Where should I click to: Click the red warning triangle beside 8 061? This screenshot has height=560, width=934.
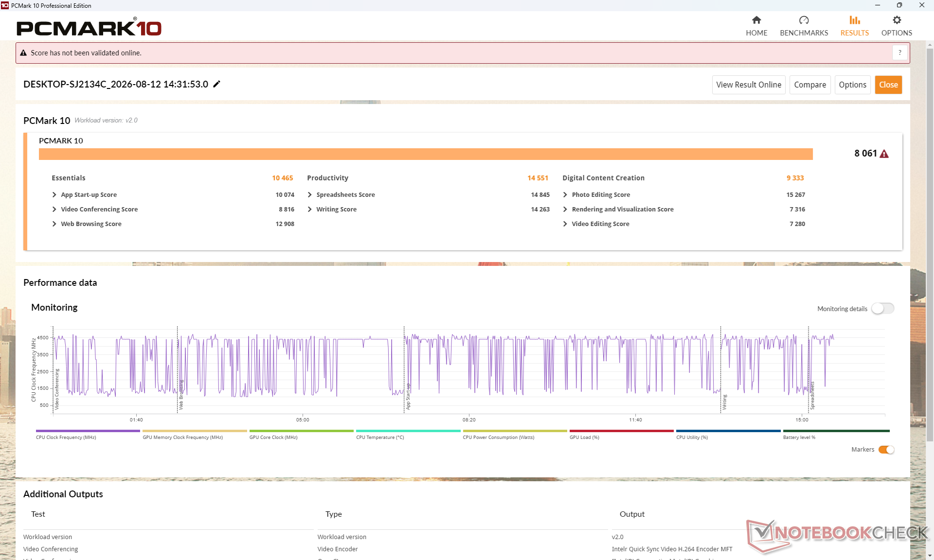click(884, 154)
